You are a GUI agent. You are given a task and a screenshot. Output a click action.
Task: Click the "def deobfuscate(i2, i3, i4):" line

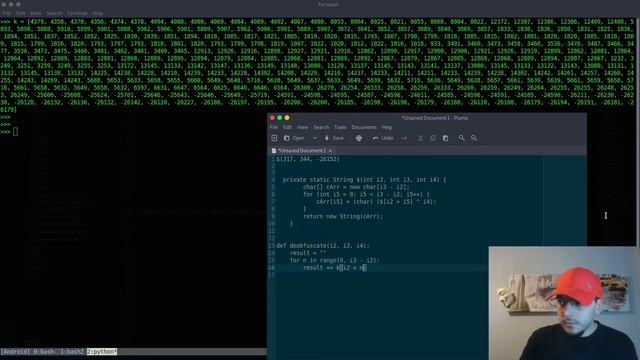(x=323, y=246)
